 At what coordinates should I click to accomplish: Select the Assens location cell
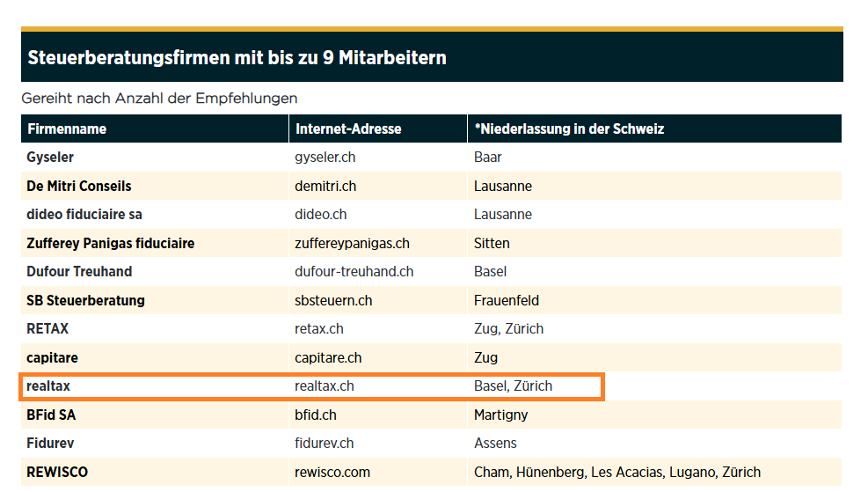495,444
